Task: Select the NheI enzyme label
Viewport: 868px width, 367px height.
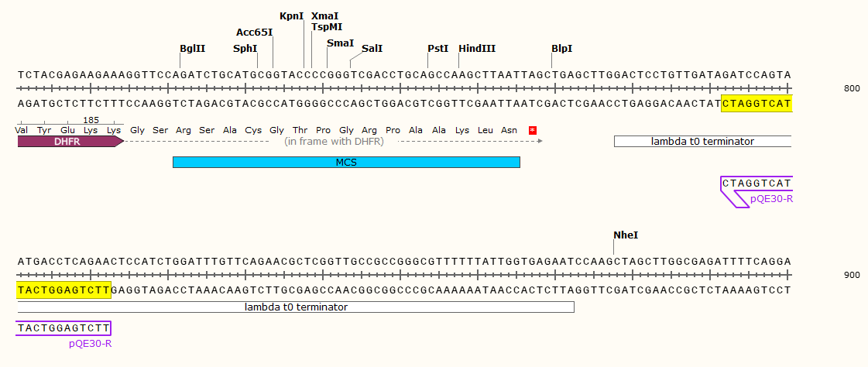Action: click(x=626, y=235)
